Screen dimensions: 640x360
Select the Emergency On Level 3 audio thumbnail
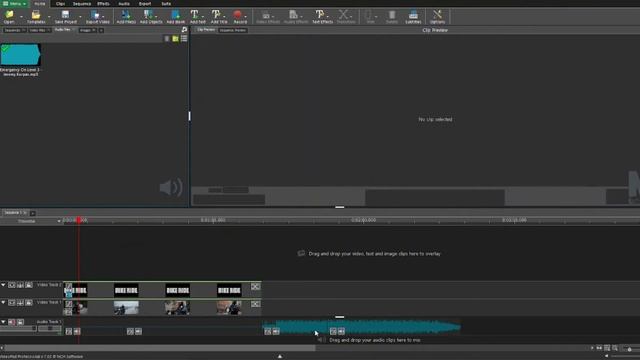tap(20, 55)
